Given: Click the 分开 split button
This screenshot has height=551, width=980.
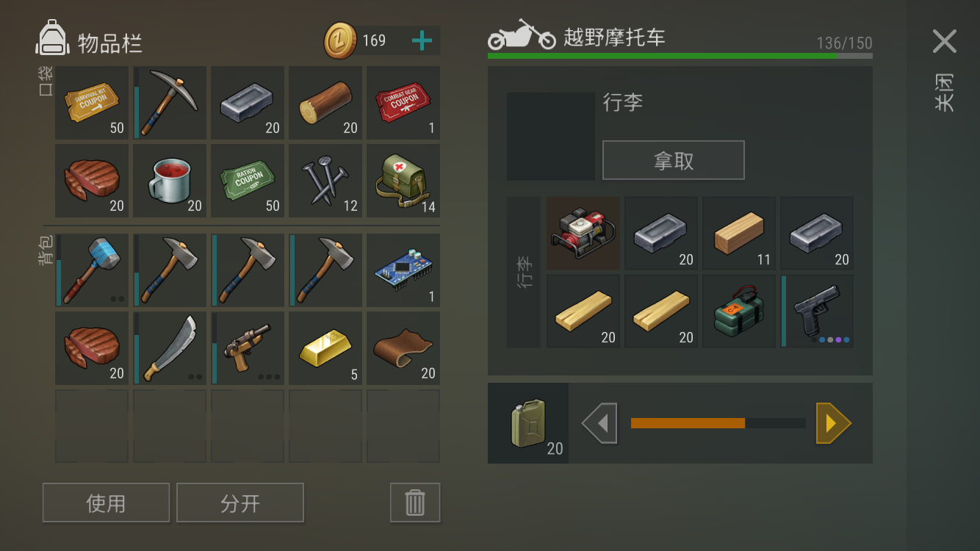Looking at the screenshot, I should [240, 503].
